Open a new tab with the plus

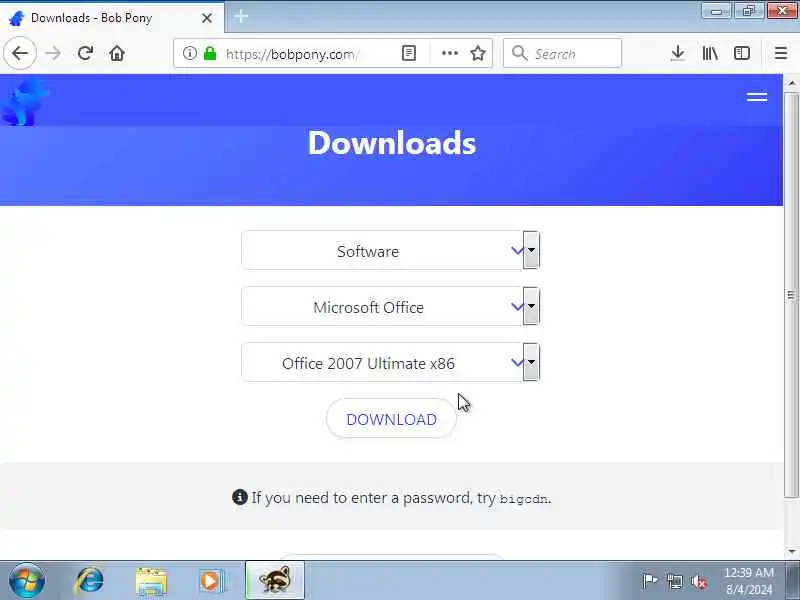tap(241, 16)
